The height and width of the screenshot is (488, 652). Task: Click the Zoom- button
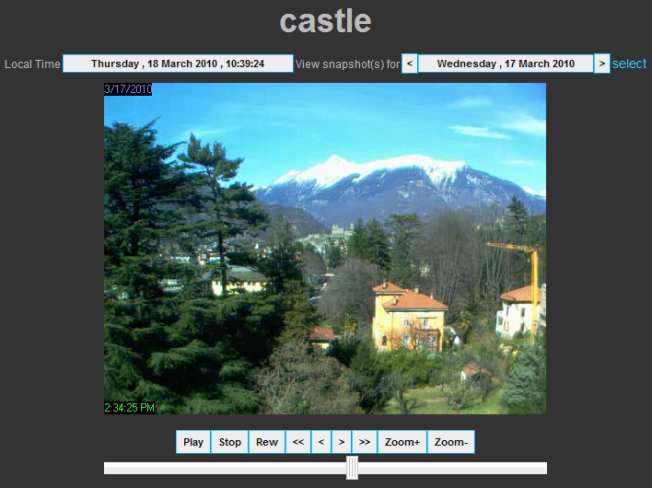click(x=451, y=442)
